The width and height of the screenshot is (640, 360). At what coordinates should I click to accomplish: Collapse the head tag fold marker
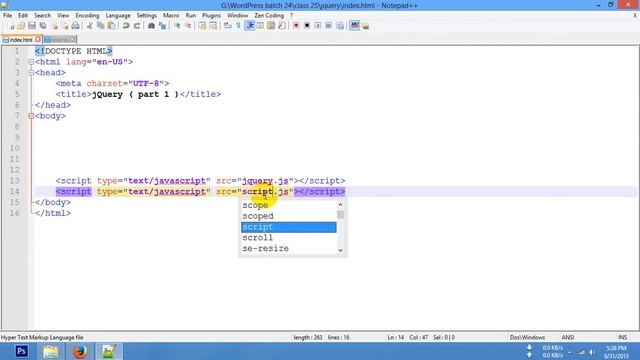click(31, 73)
